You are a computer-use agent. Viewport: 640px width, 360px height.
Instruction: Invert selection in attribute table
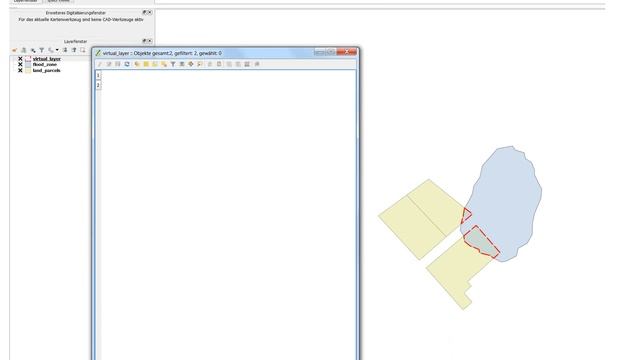tap(155, 64)
